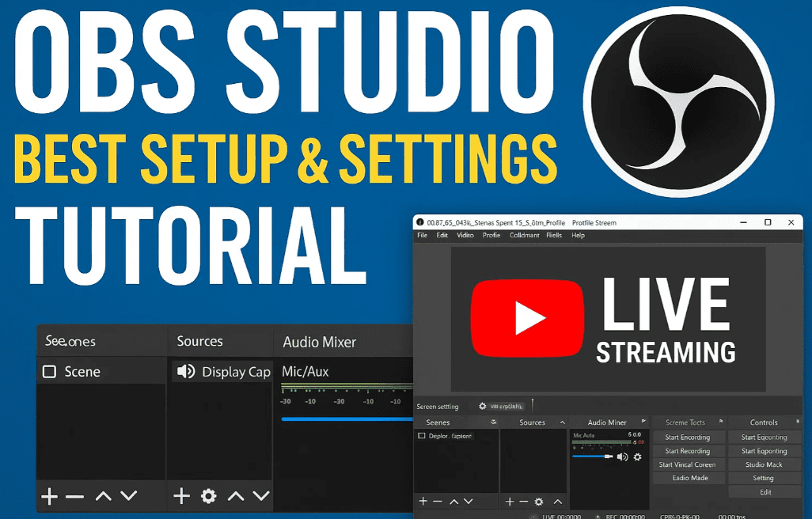The width and height of the screenshot is (812, 519).
Task: Toggle the speaker mute in the mixer panel
Action: 621,456
